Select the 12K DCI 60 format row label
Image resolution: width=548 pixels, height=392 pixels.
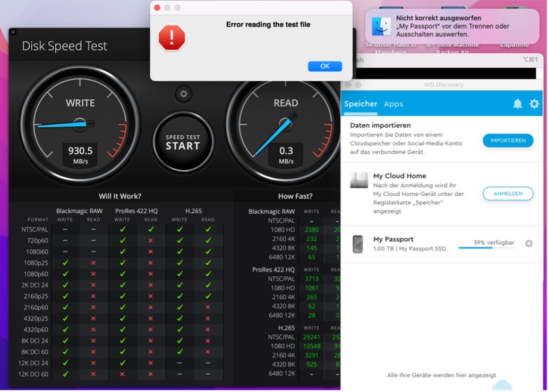pyautogui.click(x=33, y=374)
